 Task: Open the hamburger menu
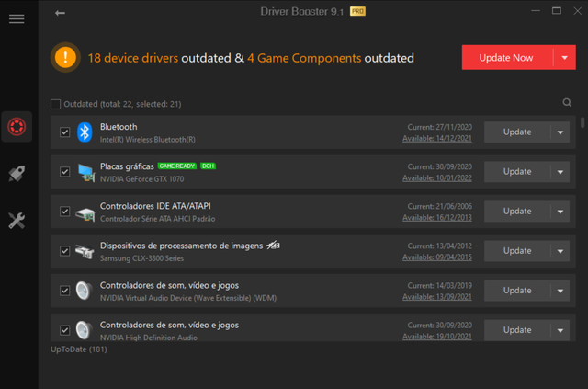17,18
